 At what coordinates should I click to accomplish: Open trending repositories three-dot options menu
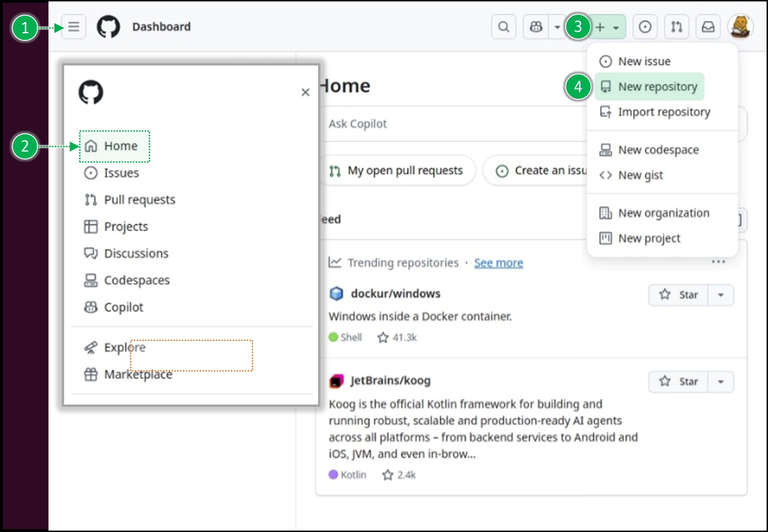tap(718, 262)
